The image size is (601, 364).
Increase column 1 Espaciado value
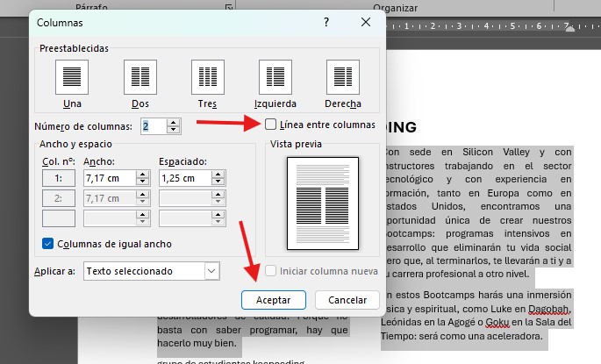tap(218, 175)
